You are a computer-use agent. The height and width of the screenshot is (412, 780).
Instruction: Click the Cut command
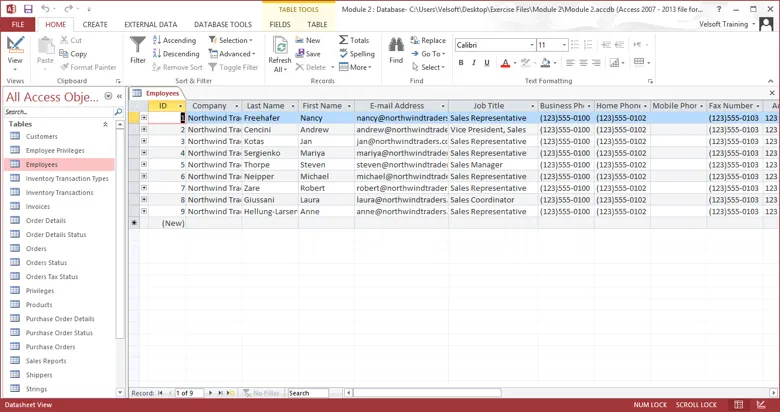(x=71, y=40)
